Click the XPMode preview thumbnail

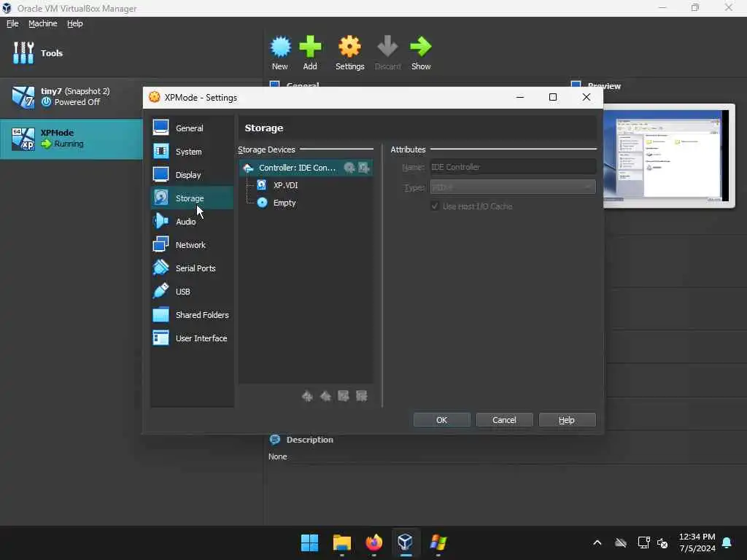669,156
